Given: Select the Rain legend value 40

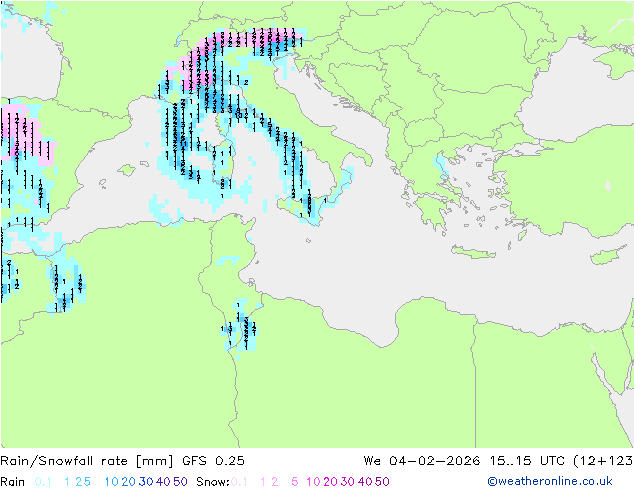Looking at the screenshot, I should coord(163,482).
